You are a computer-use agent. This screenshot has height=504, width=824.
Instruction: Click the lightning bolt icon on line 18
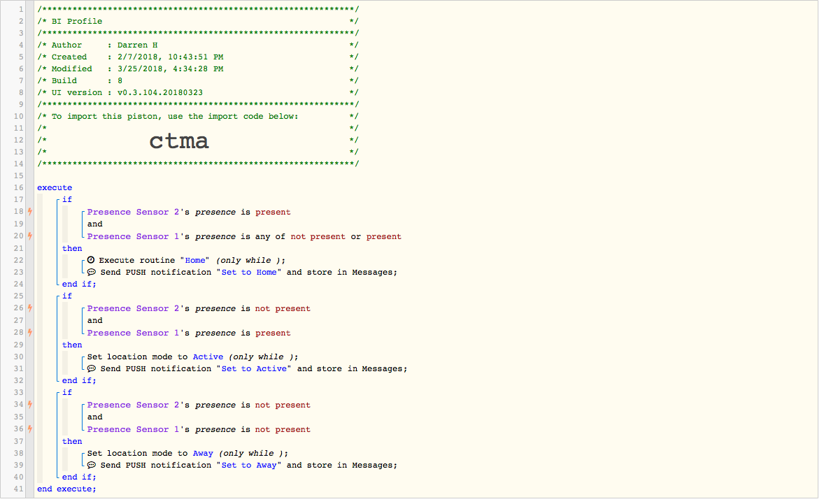[x=30, y=212]
